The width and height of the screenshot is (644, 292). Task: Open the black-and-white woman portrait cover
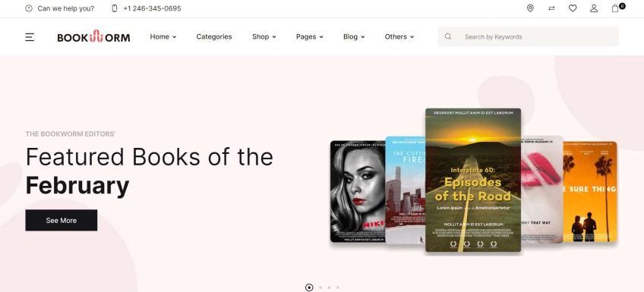point(358,192)
